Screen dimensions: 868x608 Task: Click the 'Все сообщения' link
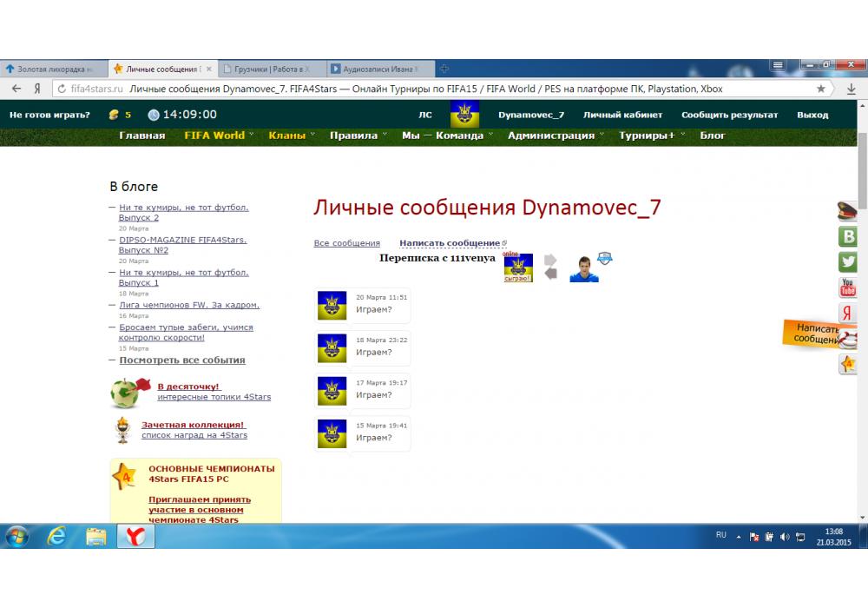[x=346, y=243]
